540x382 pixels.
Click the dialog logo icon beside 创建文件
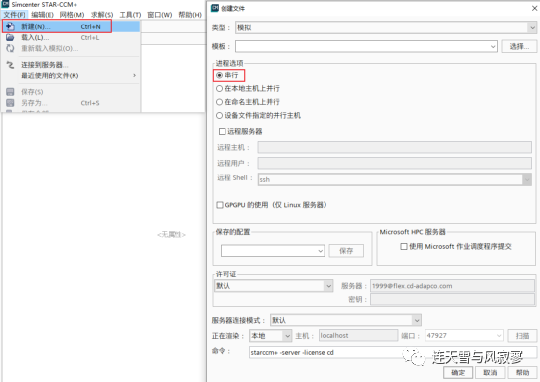pos(215,8)
